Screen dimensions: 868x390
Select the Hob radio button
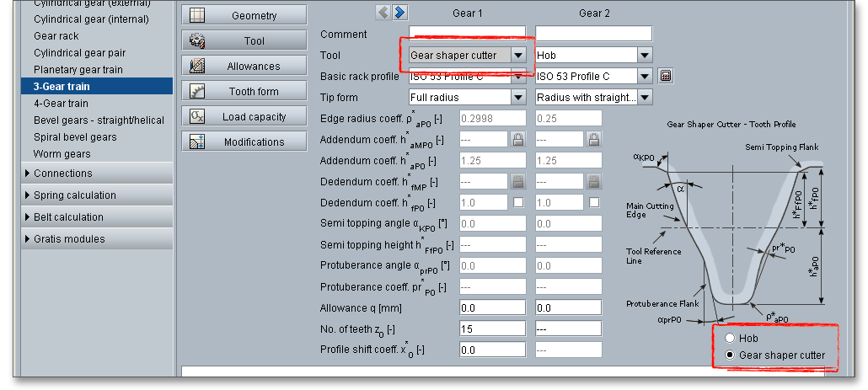pyautogui.click(x=730, y=338)
